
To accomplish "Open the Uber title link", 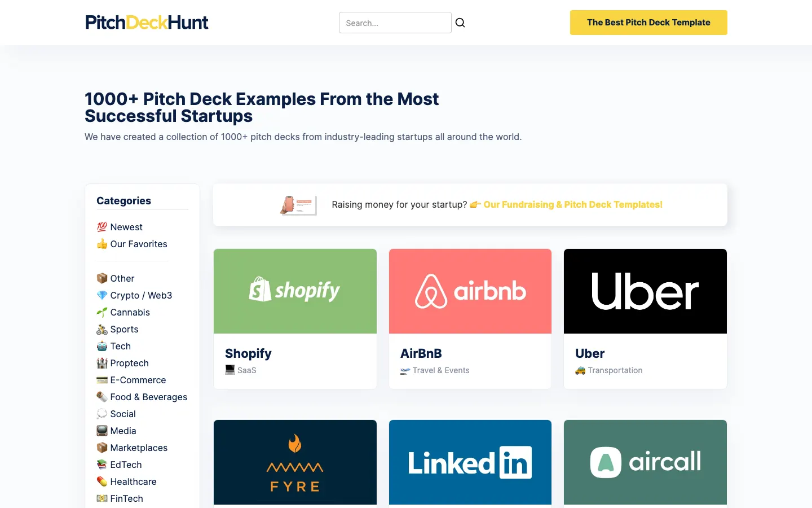I will [590, 353].
